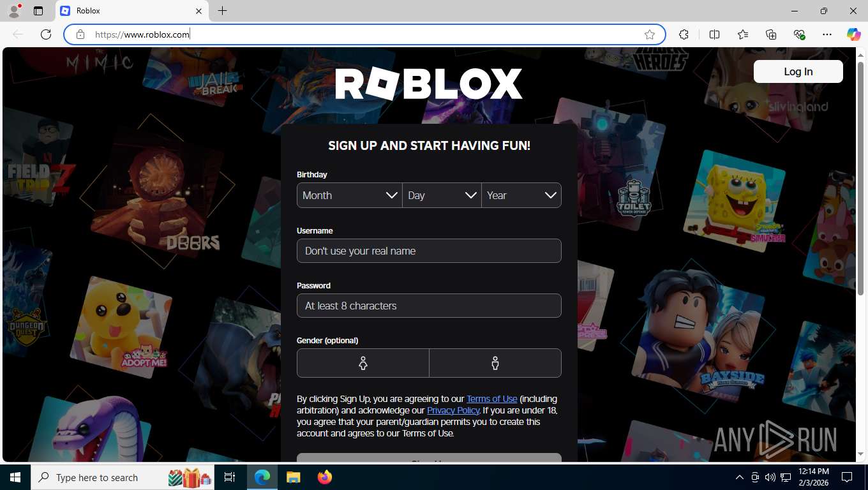Click the page vertical scrollbar
868x490 pixels.
(x=860, y=179)
